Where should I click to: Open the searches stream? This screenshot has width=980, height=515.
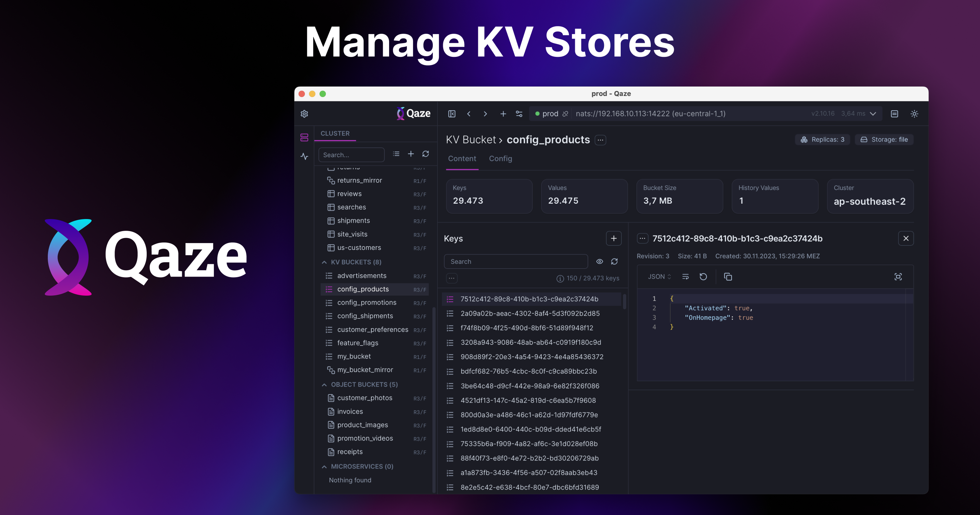click(375, 207)
